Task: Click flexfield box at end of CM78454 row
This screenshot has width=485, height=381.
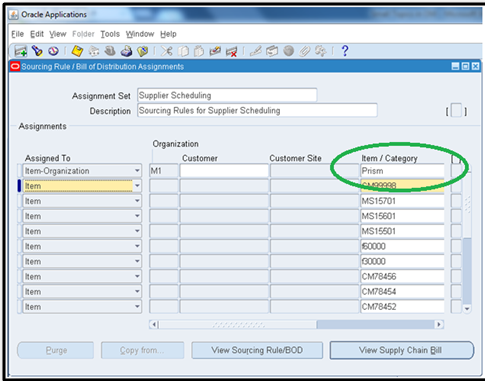Action: [x=456, y=292]
